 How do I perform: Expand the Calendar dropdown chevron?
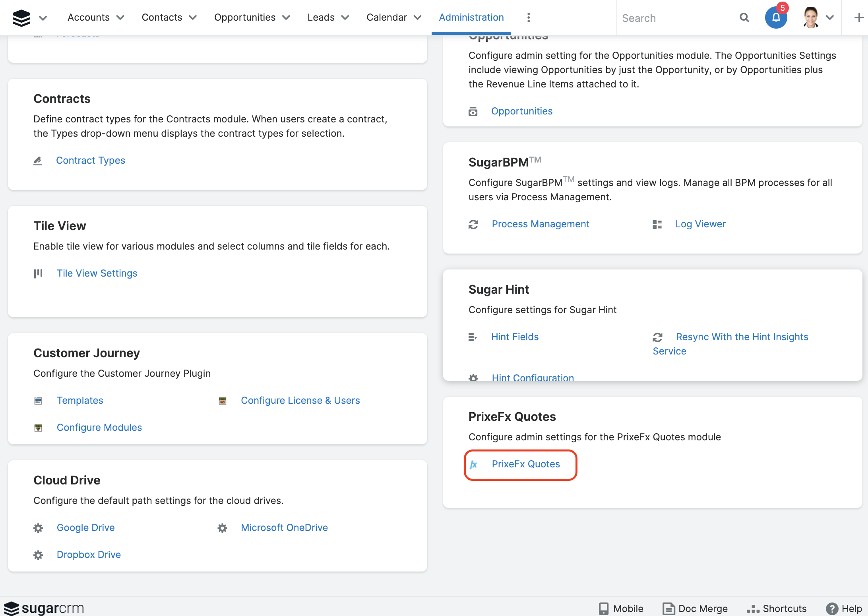418,17
